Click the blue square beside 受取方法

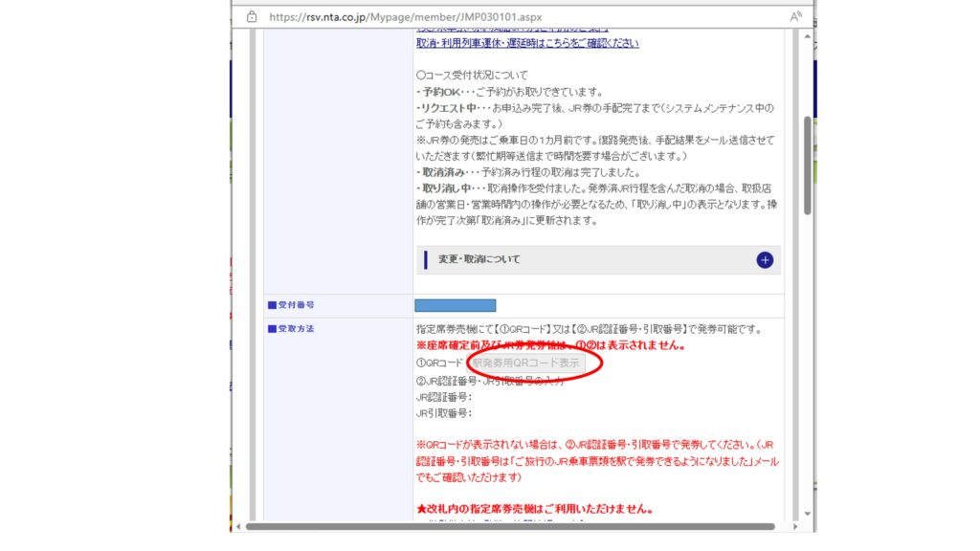tap(272, 329)
